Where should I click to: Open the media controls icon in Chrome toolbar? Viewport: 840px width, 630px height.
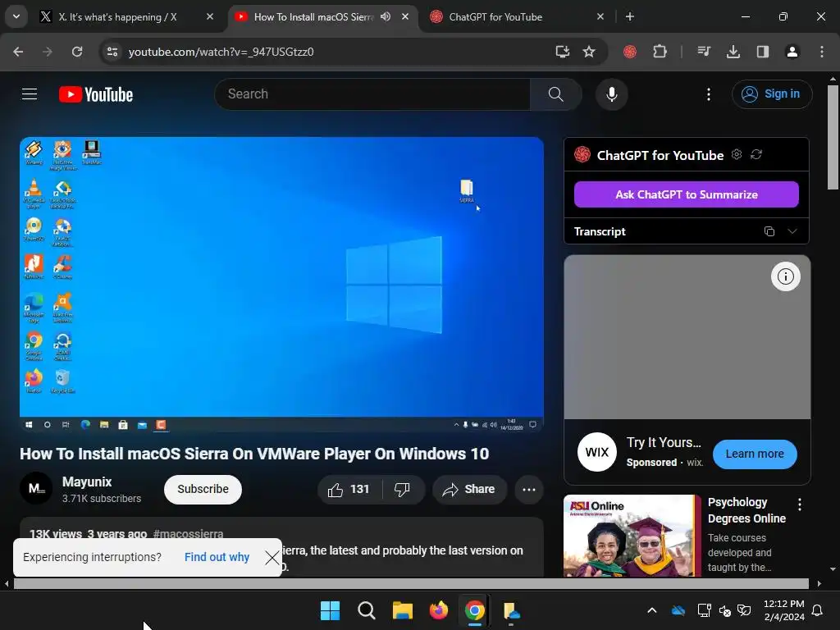click(x=703, y=52)
